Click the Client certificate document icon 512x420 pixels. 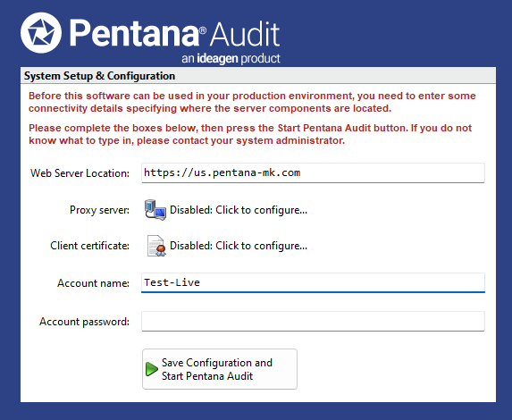155,246
